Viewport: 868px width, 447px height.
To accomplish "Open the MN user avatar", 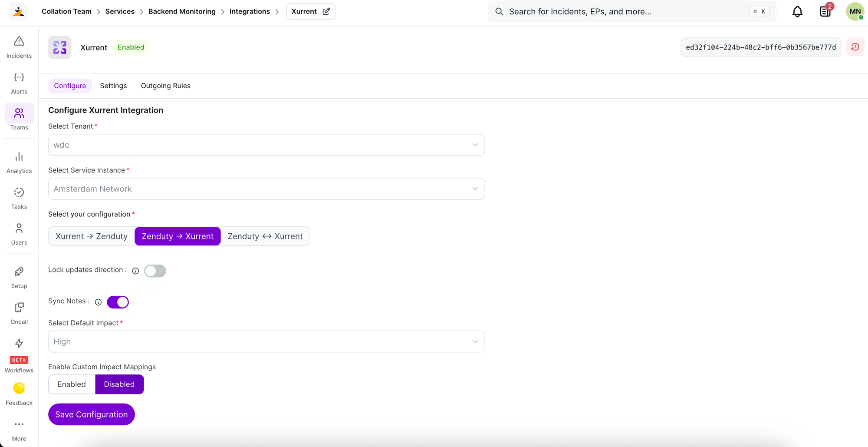I will [855, 11].
